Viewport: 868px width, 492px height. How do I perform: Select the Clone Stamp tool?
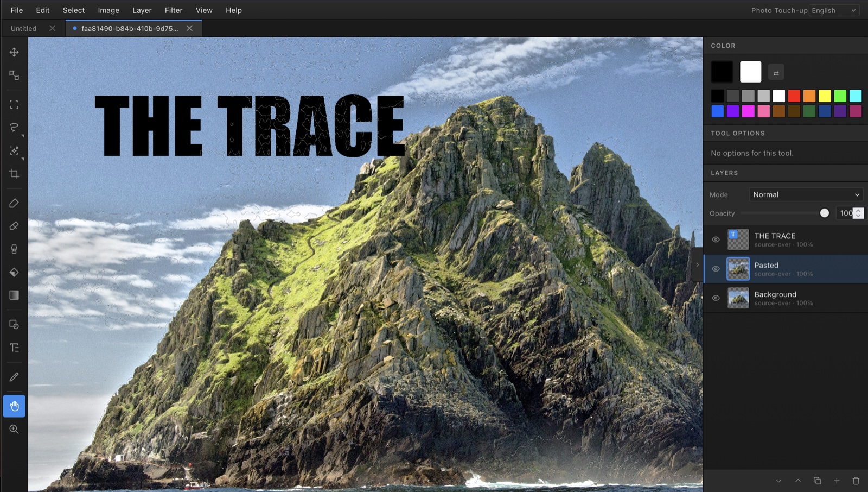(x=14, y=249)
